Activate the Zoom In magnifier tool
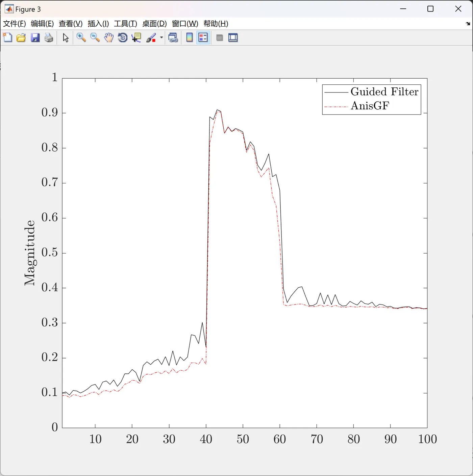The image size is (473, 476). [81, 37]
